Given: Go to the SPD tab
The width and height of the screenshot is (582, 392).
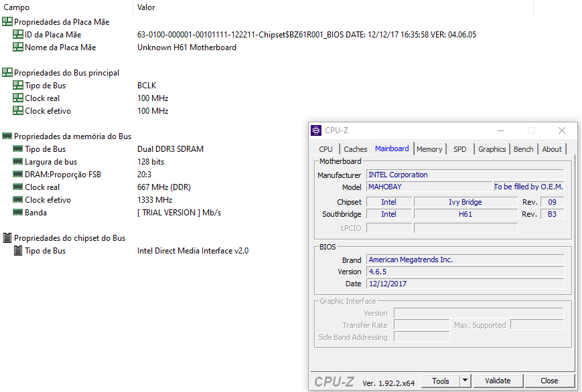Looking at the screenshot, I should click(x=459, y=149).
